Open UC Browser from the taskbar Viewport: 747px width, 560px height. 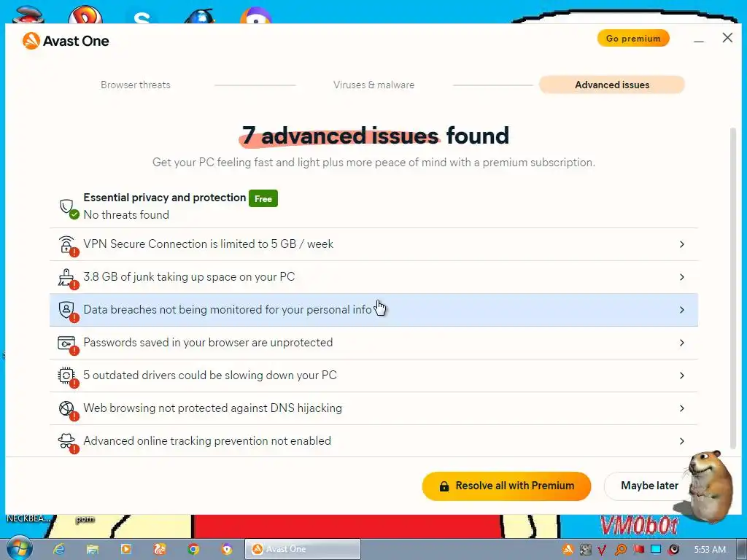click(x=160, y=549)
